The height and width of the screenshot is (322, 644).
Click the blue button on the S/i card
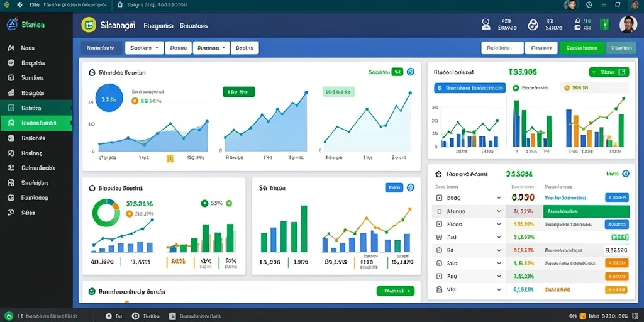coord(394,187)
